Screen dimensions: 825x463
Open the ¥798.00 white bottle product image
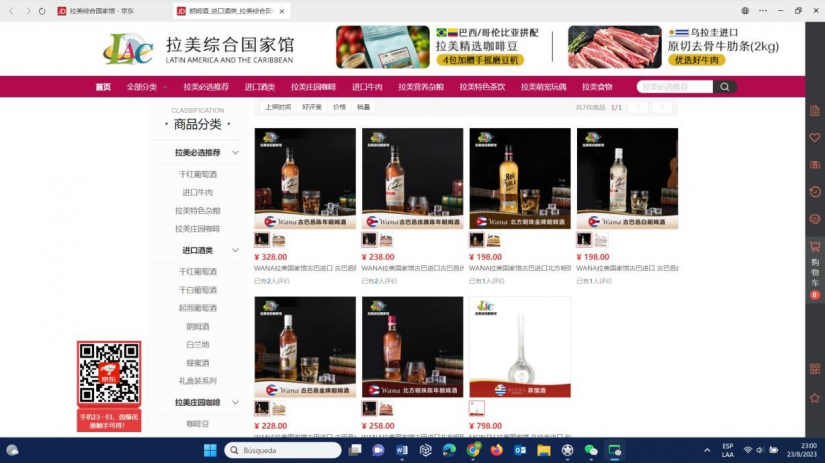(x=520, y=347)
